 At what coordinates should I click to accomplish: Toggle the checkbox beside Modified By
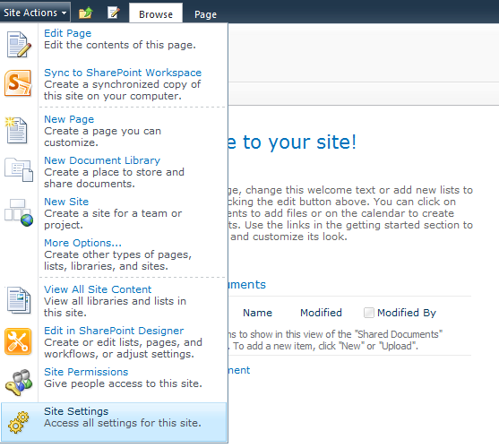pos(369,313)
